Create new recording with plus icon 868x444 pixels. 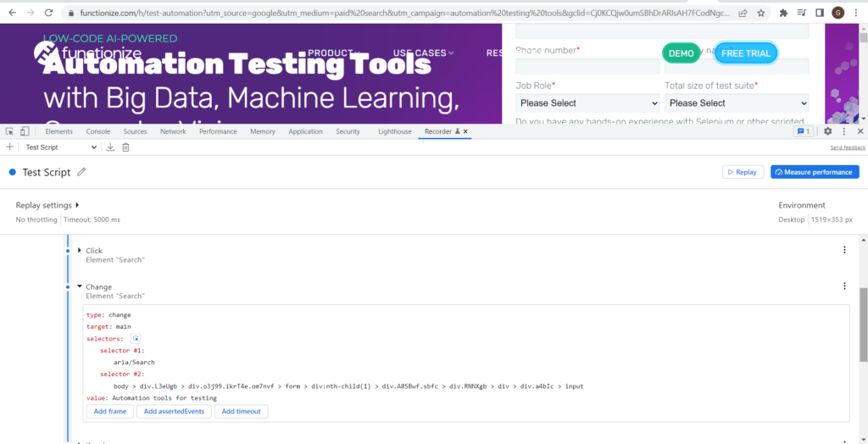click(x=8, y=147)
